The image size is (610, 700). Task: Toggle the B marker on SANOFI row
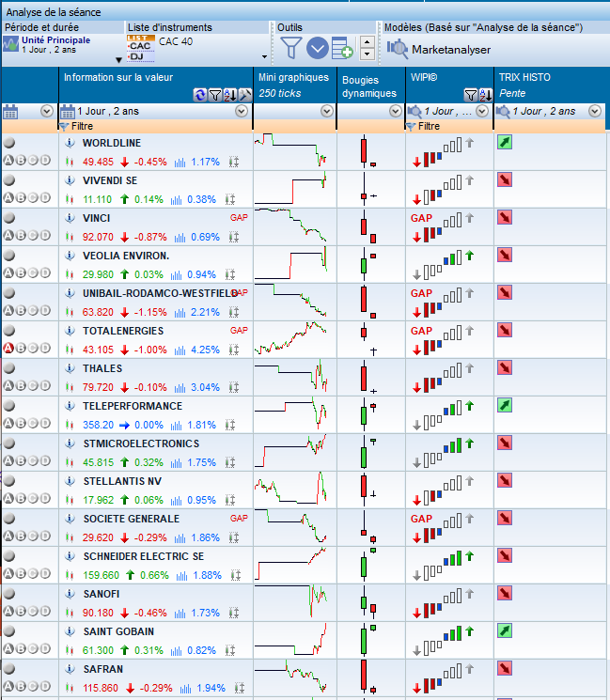tap(21, 611)
